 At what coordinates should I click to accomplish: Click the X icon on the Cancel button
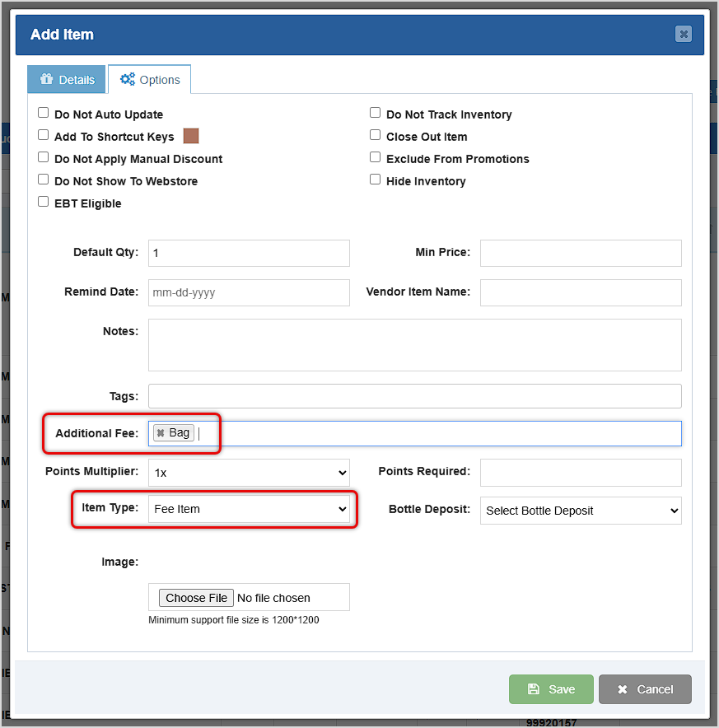click(x=623, y=689)
